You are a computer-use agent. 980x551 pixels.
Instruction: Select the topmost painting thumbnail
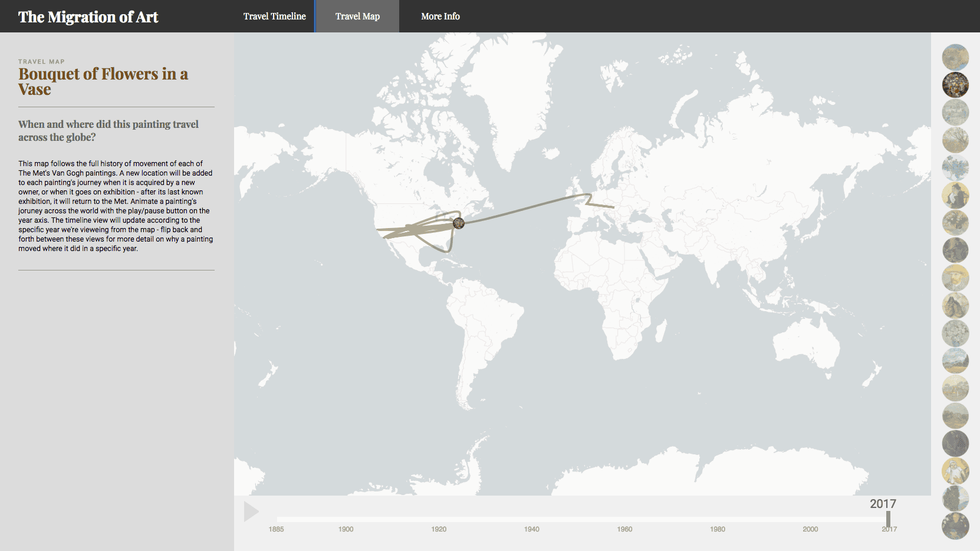(955, 57)
